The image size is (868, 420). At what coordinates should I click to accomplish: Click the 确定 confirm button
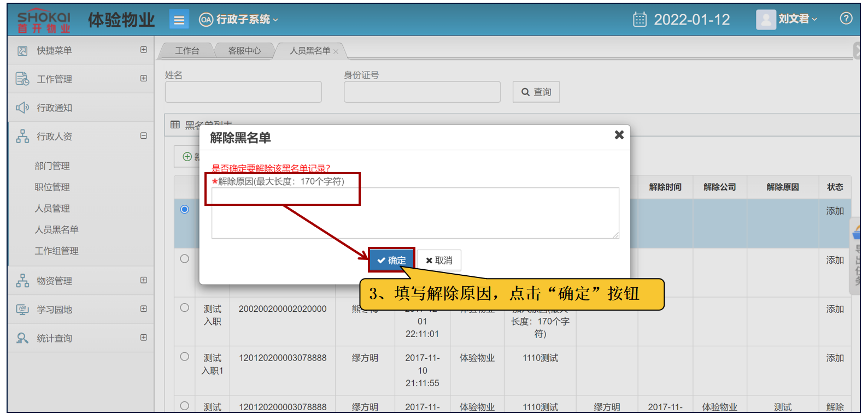391,260
